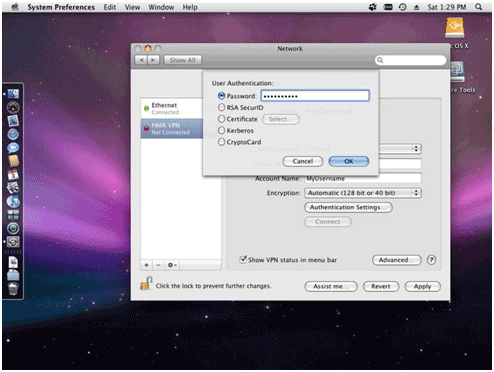Launch Mail from the Dock
494x372 pixels.
tap(13, 121)
